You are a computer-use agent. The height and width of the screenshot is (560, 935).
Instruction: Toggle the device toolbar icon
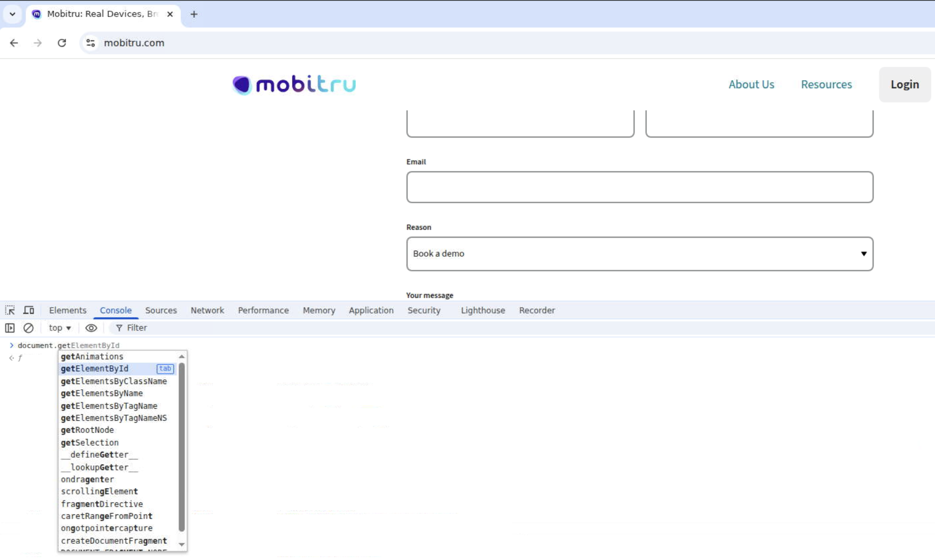pyautogui.click(x=29, y=310)
